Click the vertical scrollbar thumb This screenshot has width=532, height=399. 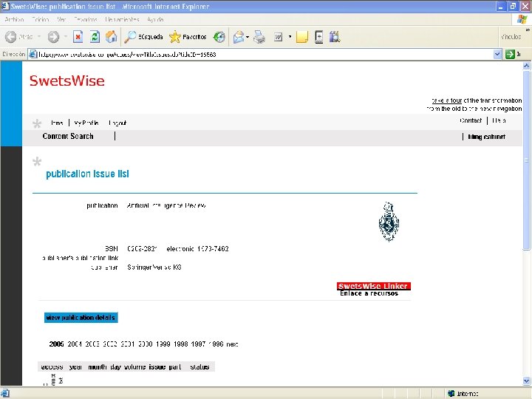pos(527,160)
